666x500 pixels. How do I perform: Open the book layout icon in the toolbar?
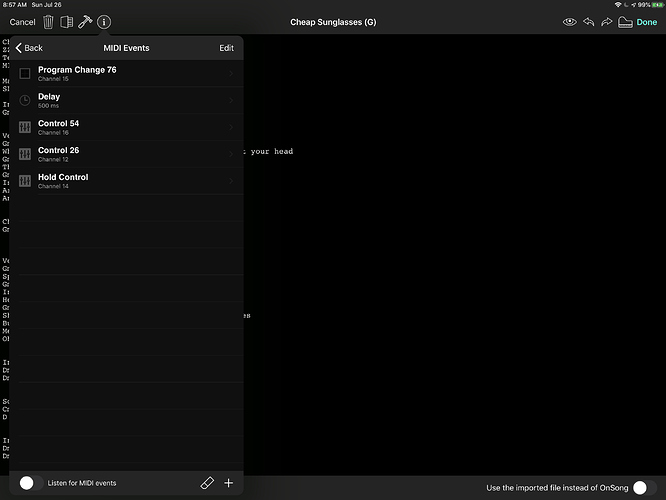pos(67,22)
